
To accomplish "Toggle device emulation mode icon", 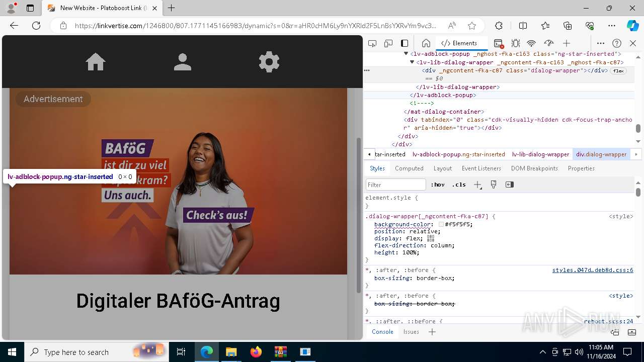I will pos(388,43).
